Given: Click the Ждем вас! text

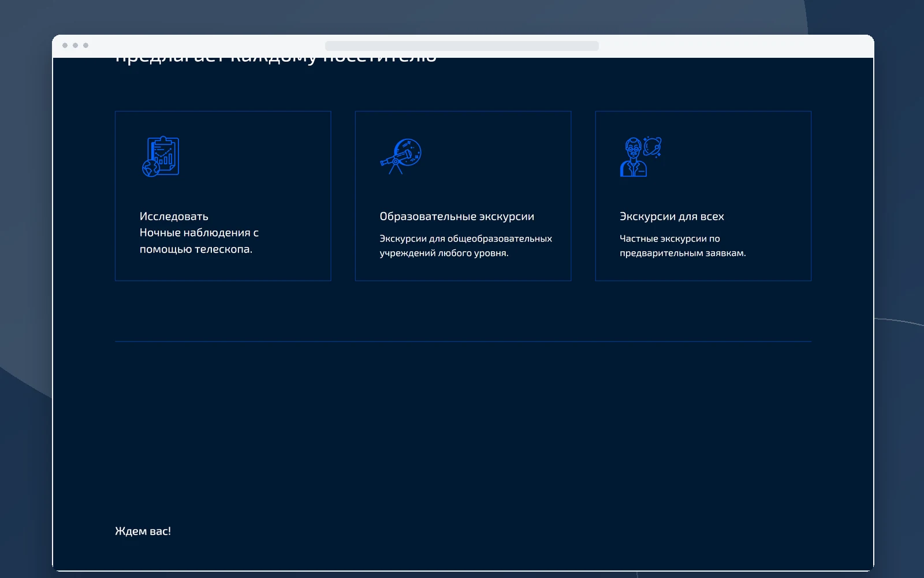Looking at the screenshot, I should (143, 531).
